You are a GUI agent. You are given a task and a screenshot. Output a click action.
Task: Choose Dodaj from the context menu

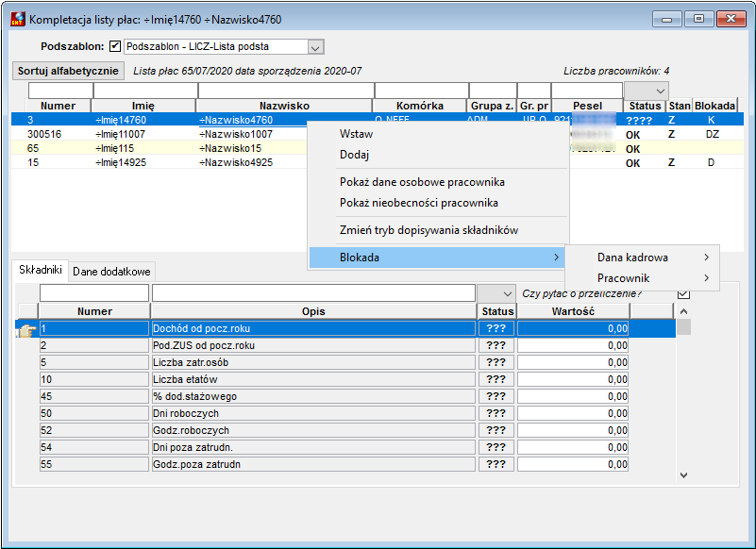click(354, 155)
